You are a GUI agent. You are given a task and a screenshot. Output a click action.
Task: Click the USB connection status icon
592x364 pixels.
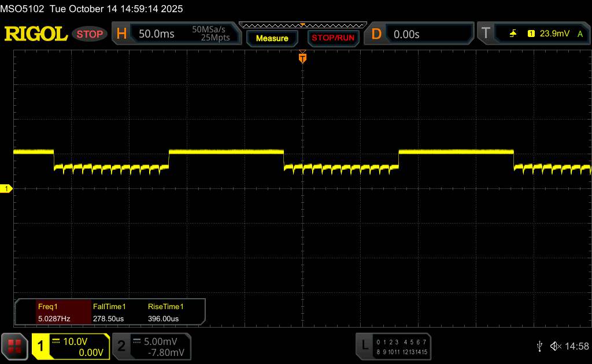coord(539,346)
